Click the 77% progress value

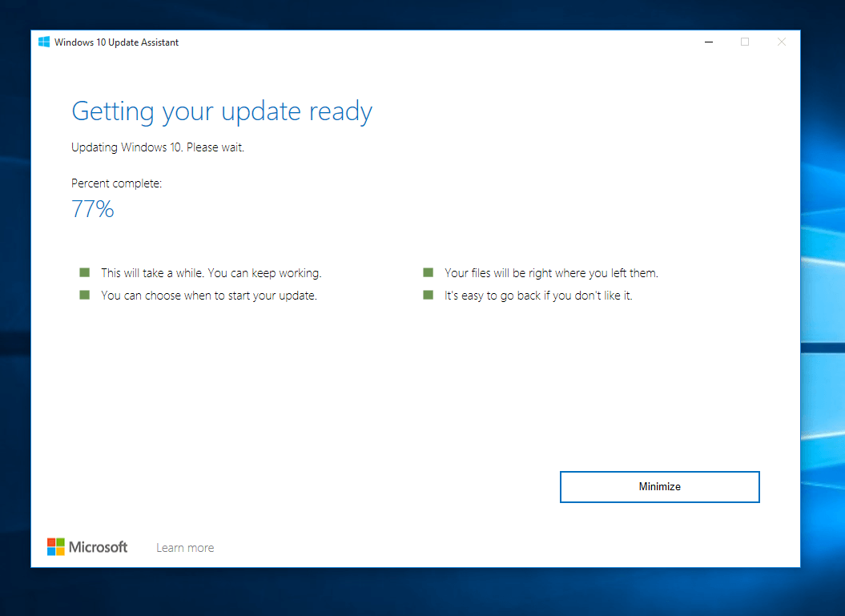[93, 209]
